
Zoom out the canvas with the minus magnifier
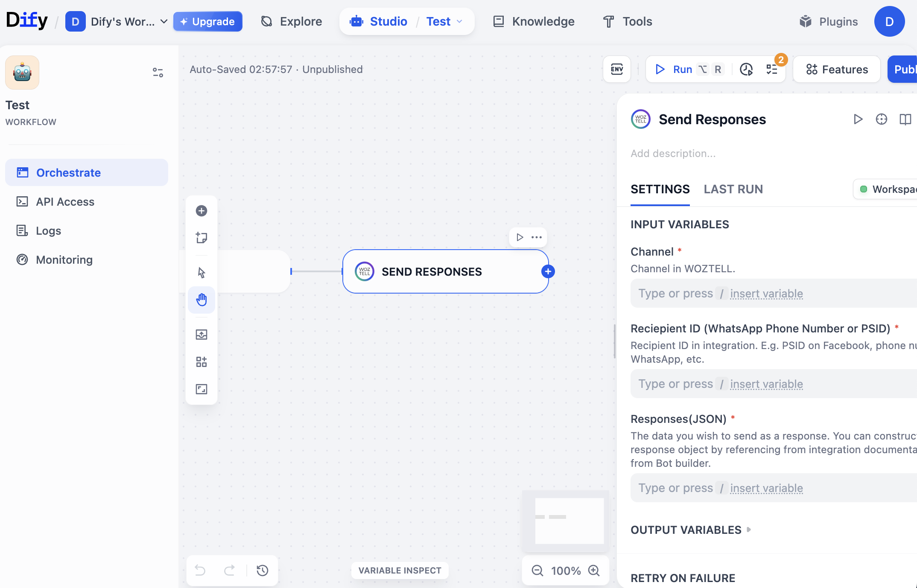(537, 571)
